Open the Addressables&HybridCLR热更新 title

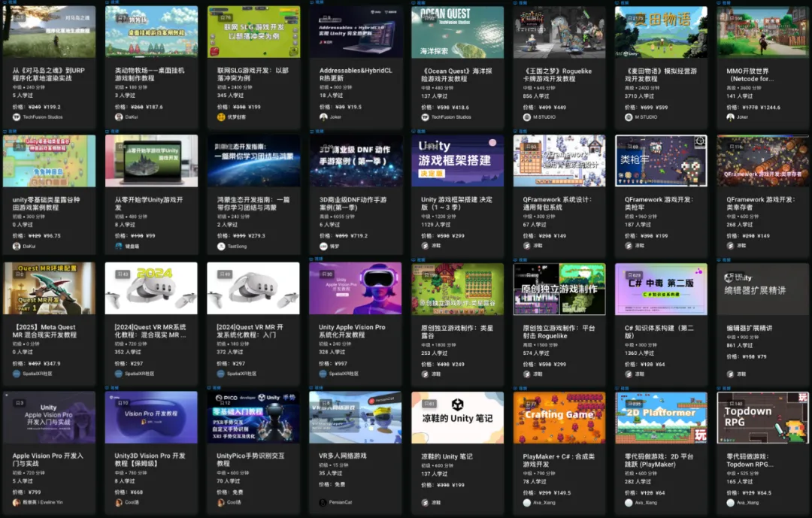356,74
